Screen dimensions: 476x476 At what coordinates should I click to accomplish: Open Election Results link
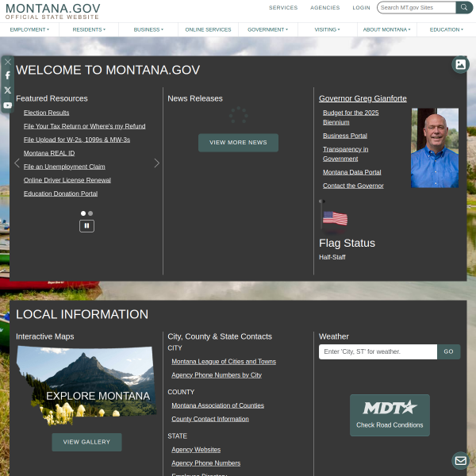point(47,113)
